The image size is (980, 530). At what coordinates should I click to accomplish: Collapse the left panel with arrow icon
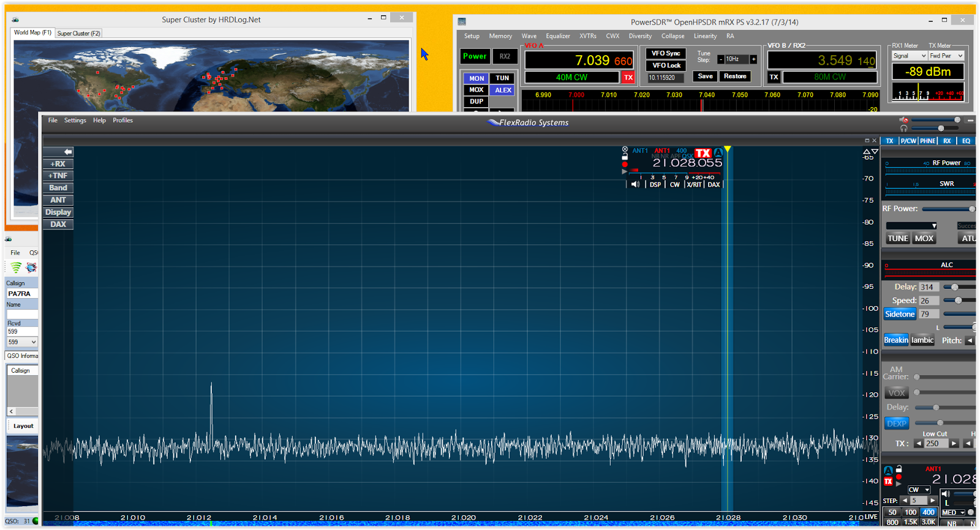coord(59,152)
